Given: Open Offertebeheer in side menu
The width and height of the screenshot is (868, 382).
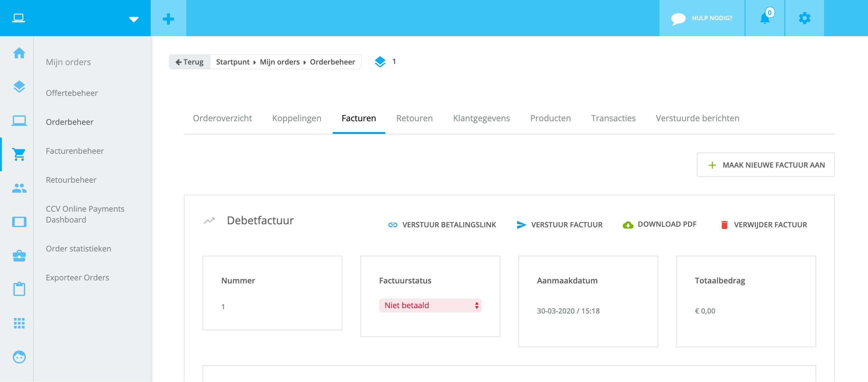Looking at the screenshot, I should pos(72,93).
